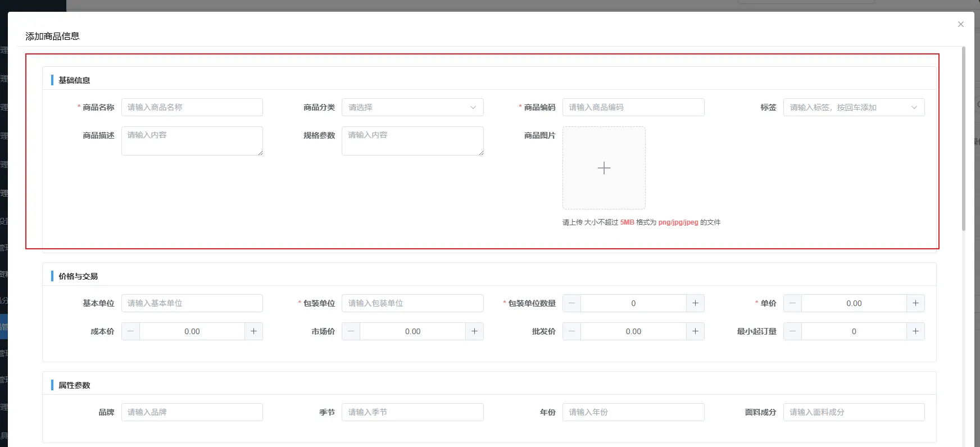Decrease 最小起订量 using minus button

(x=792, y=331)
